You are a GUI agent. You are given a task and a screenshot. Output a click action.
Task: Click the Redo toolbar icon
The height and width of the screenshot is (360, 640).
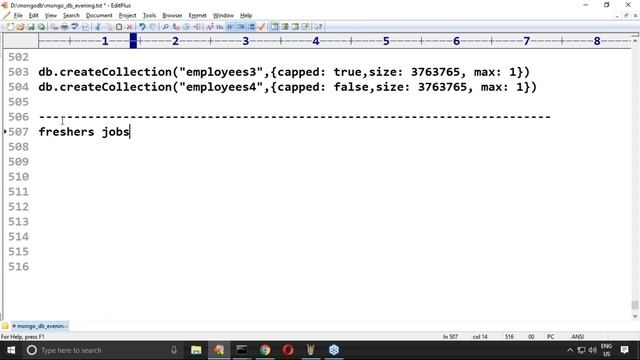click(152, 27)
